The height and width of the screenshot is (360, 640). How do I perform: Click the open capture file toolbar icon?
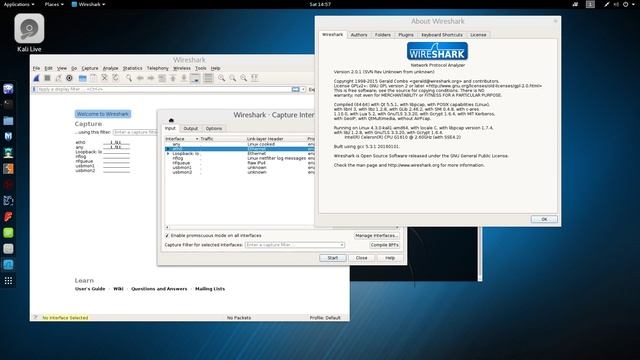(x=82, y=78)
